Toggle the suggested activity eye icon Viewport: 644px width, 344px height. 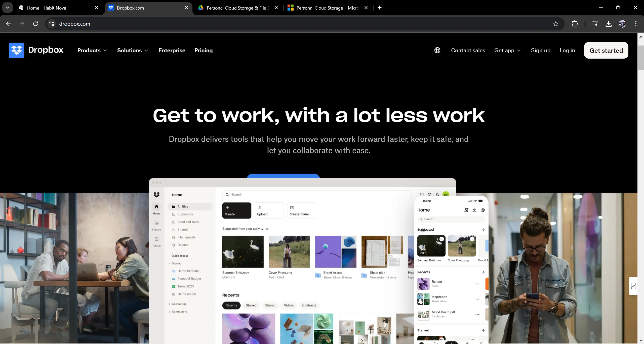click(x=267, y=229)
